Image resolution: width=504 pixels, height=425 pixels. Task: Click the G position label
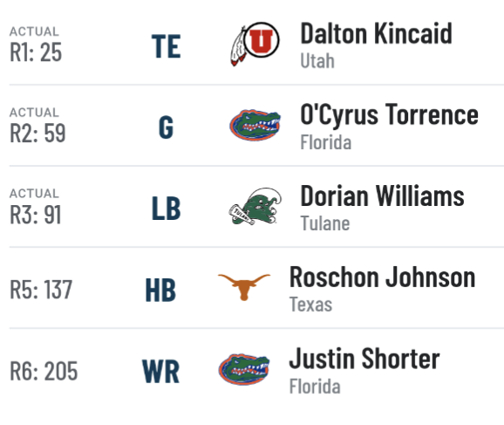(166, 127)
